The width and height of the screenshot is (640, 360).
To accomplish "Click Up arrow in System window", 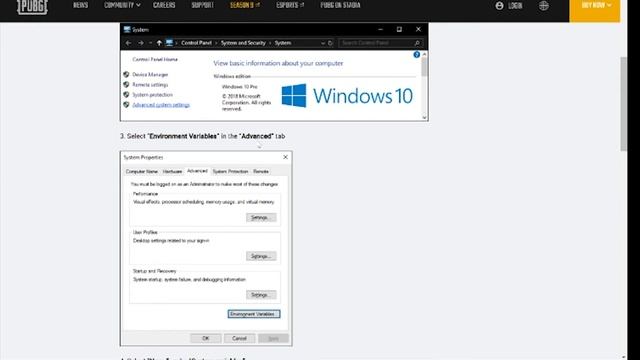I will pyautogui.click(x=159, y=43).
